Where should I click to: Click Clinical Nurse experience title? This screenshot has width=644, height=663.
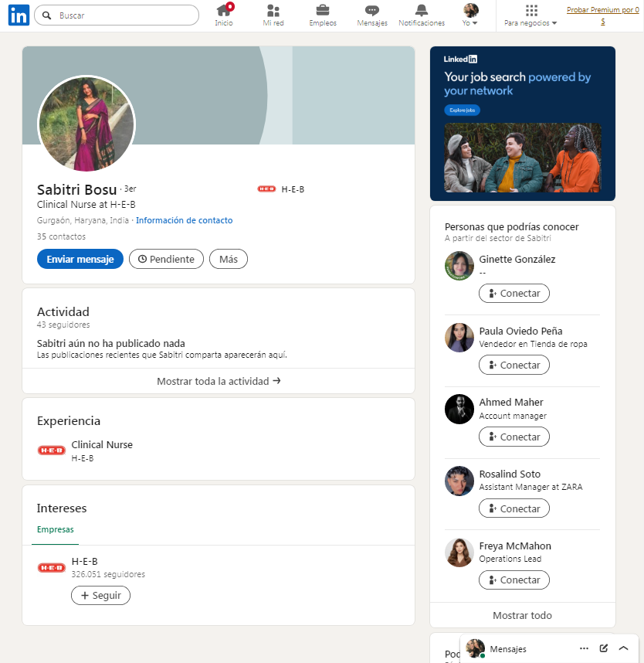(102, 444)
